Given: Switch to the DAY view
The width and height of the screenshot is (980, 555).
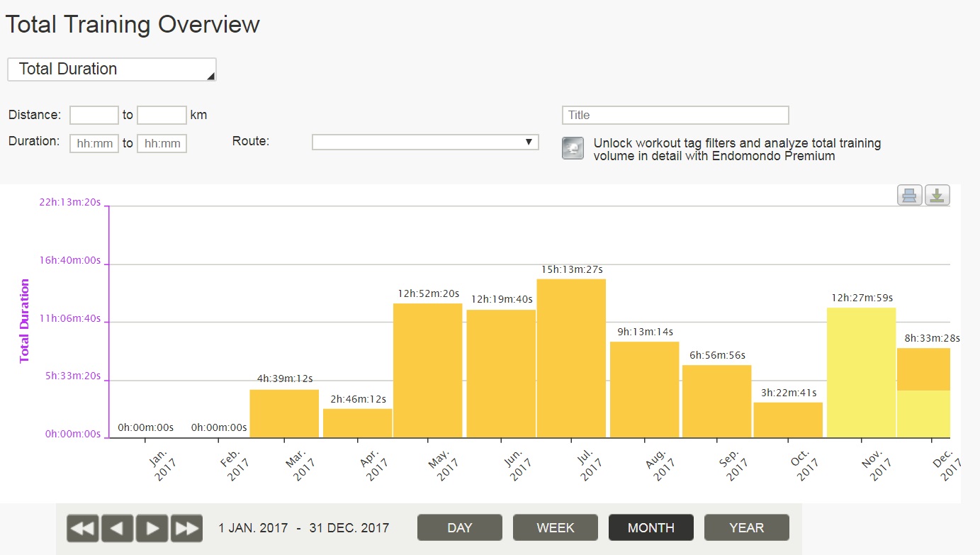Looking at the screenshot, I should 460,527.
